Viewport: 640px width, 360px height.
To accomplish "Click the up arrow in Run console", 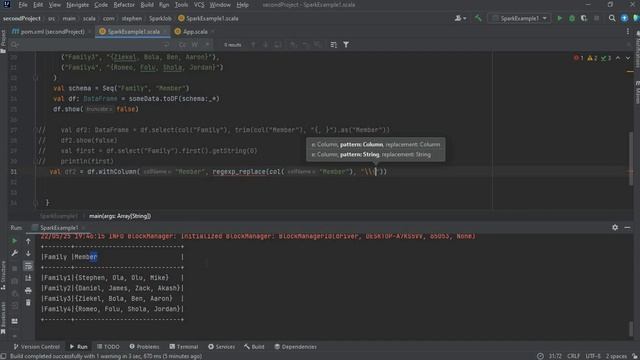I will pyautogui.click(x=28, y=241).
